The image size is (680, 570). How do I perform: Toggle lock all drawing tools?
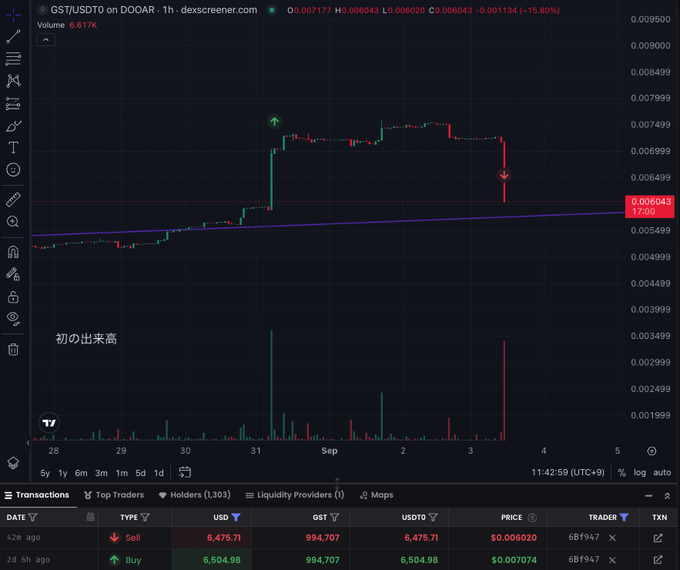[x=13, y=297]
